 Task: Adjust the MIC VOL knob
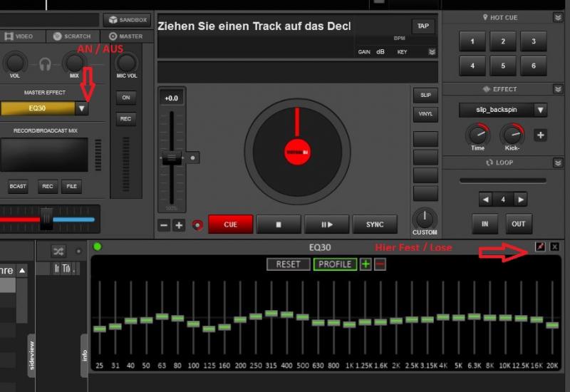coord(127,63)
